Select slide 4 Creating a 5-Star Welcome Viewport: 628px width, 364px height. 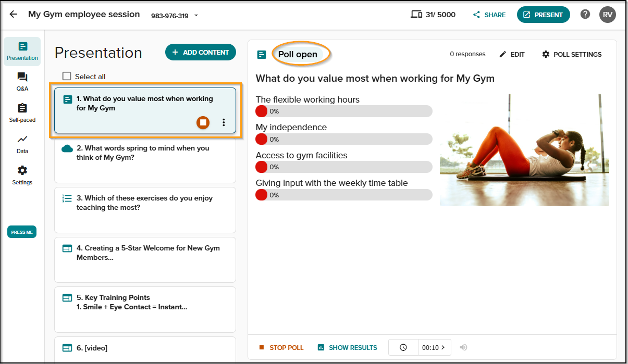tap(145, 260)
